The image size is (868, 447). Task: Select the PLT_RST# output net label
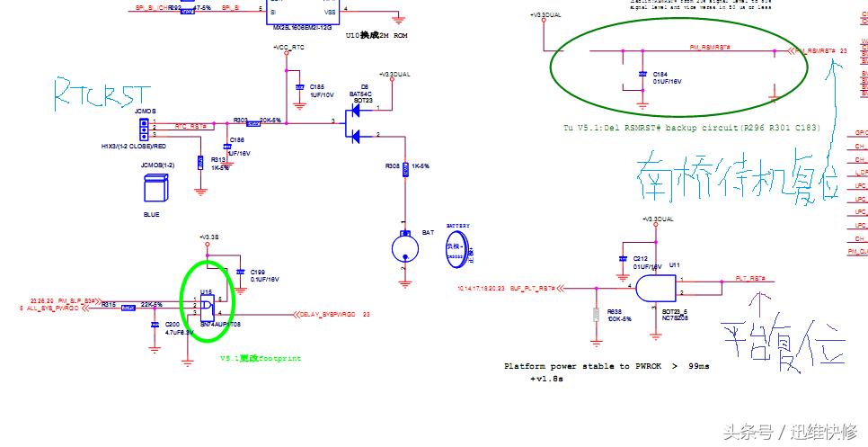pos(750,278)
